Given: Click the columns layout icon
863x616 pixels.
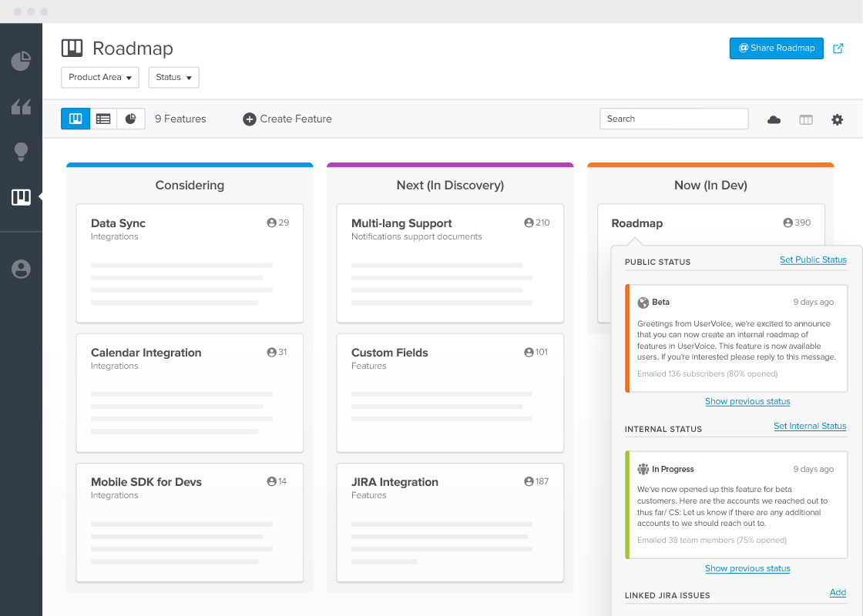Looking at the screenshot, I should (x=806, y=119).
